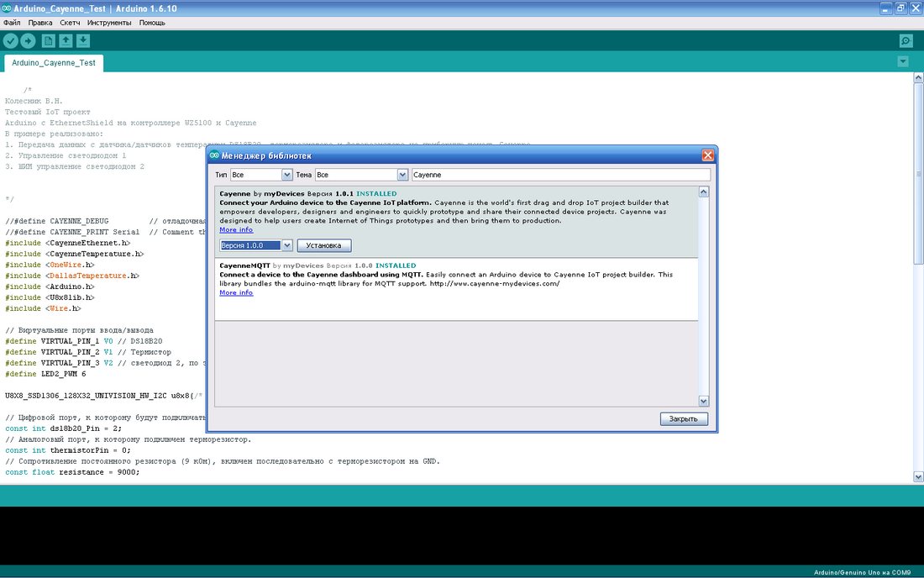Click the editor vertical scrollbar thumb
The height and width of the screenshot is (578, 924).
(918, 174)
